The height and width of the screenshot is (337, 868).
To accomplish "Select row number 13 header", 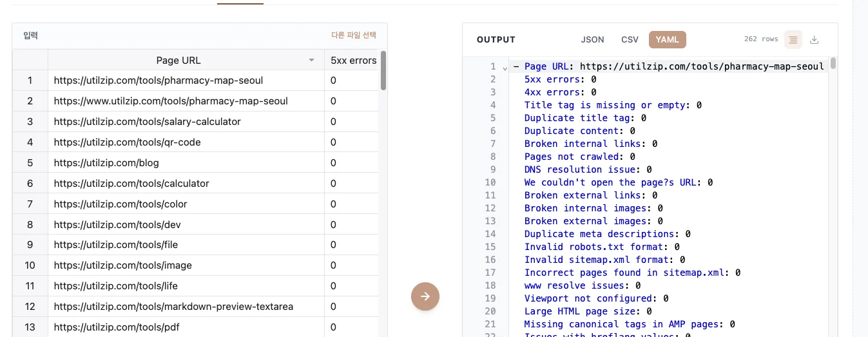I will coord(30,327).
